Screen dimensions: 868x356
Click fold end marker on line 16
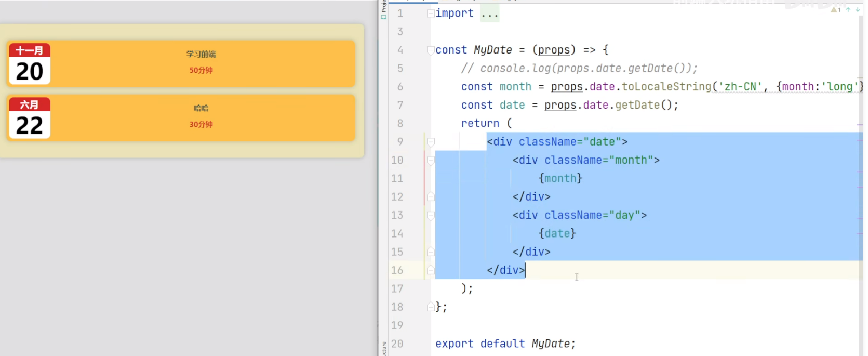tap(431, 270)
